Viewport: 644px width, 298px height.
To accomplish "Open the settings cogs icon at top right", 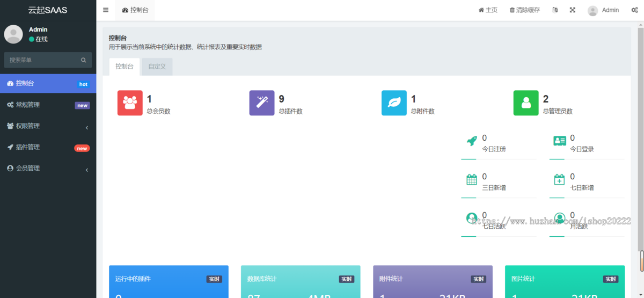I will [634, 10].
